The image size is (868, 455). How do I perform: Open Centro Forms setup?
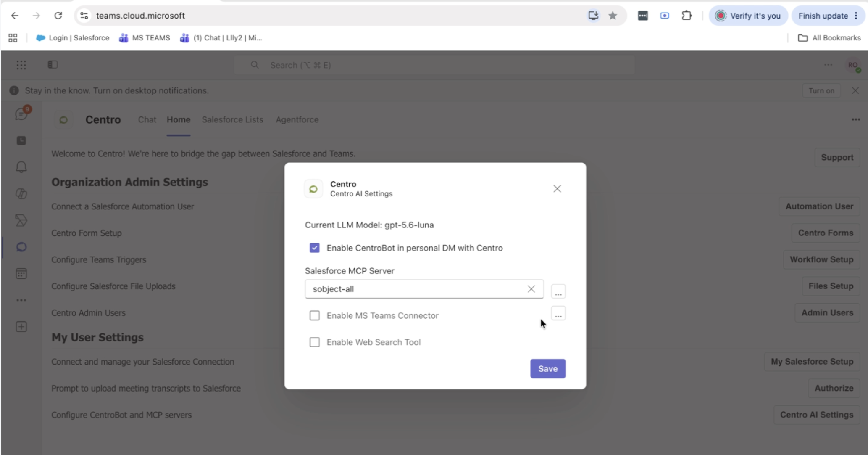[x=826, y=233]
